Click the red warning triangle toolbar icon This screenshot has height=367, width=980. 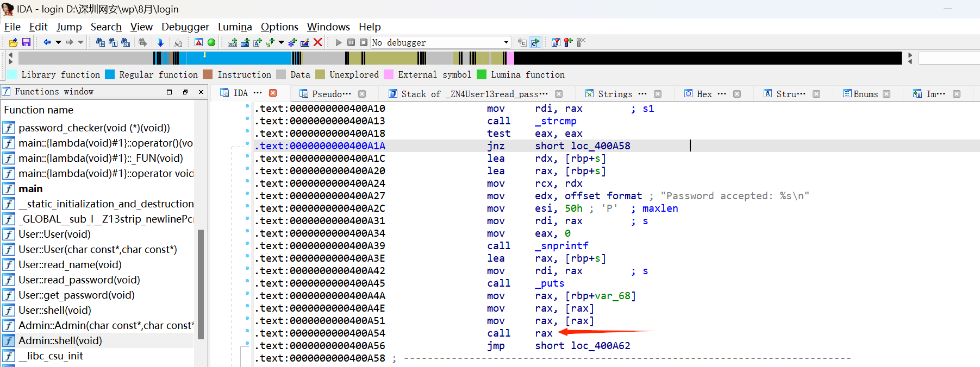tap(199, 42)
